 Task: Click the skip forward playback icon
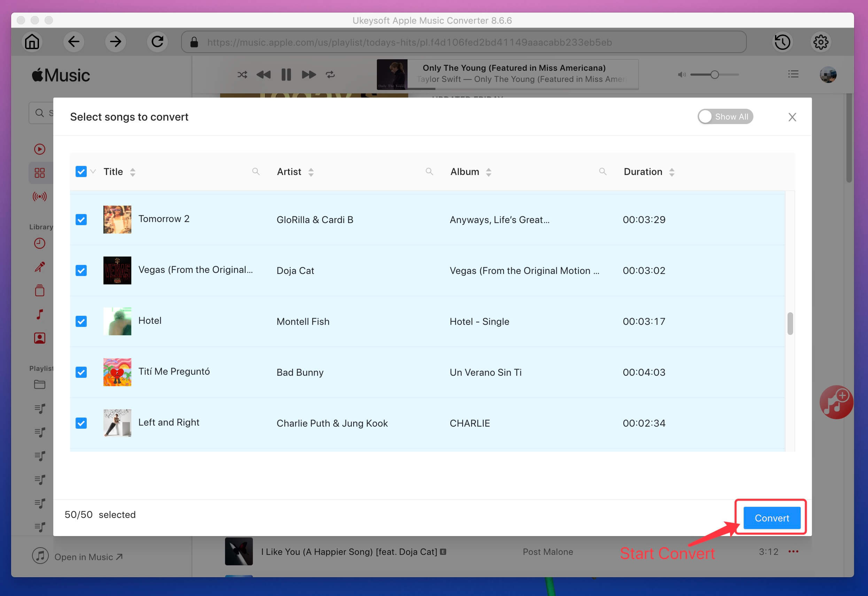[x=309, y=74]
